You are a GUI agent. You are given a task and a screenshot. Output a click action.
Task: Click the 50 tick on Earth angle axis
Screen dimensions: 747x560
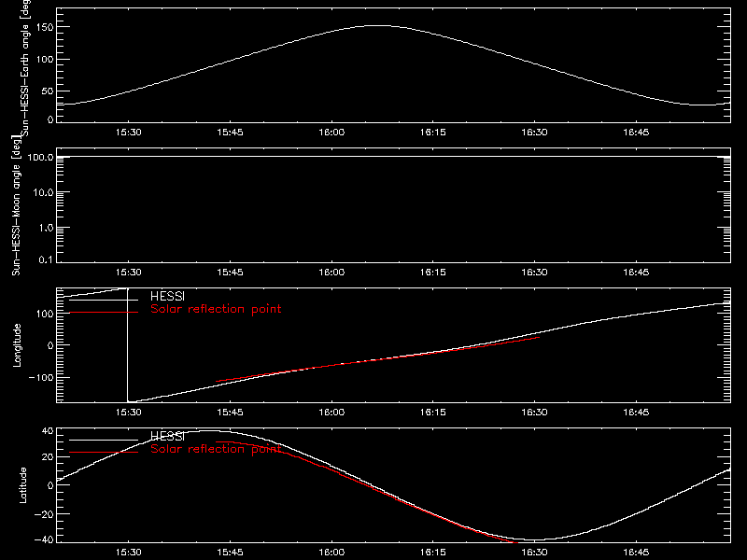click(48, 91)
